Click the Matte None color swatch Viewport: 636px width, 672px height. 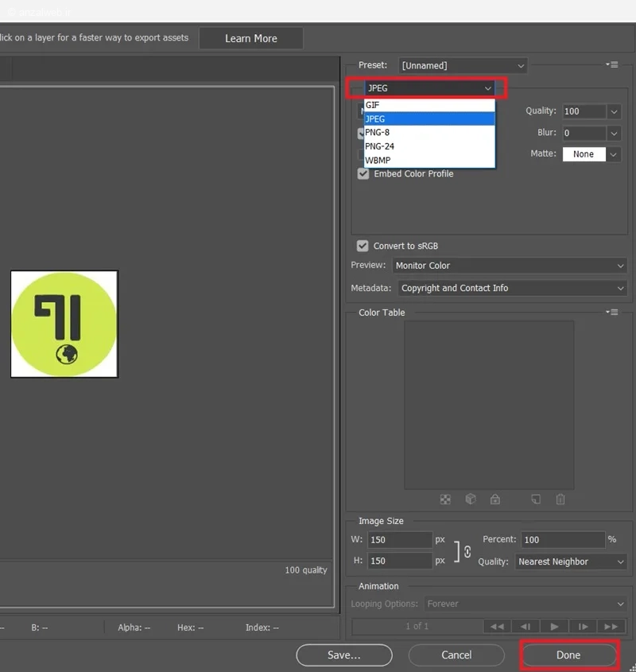point(584,153)
